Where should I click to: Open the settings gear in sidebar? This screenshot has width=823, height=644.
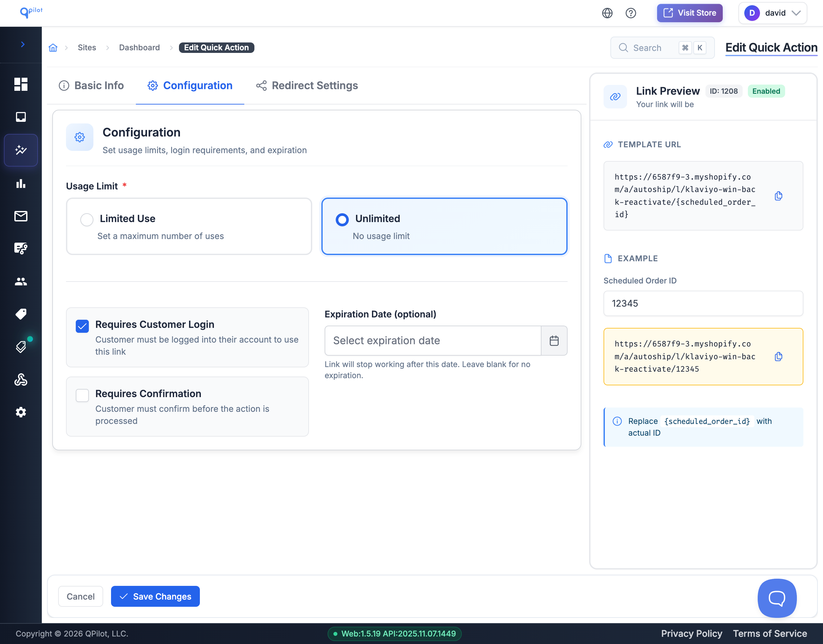pyautogui.click(x=21, y=412)
